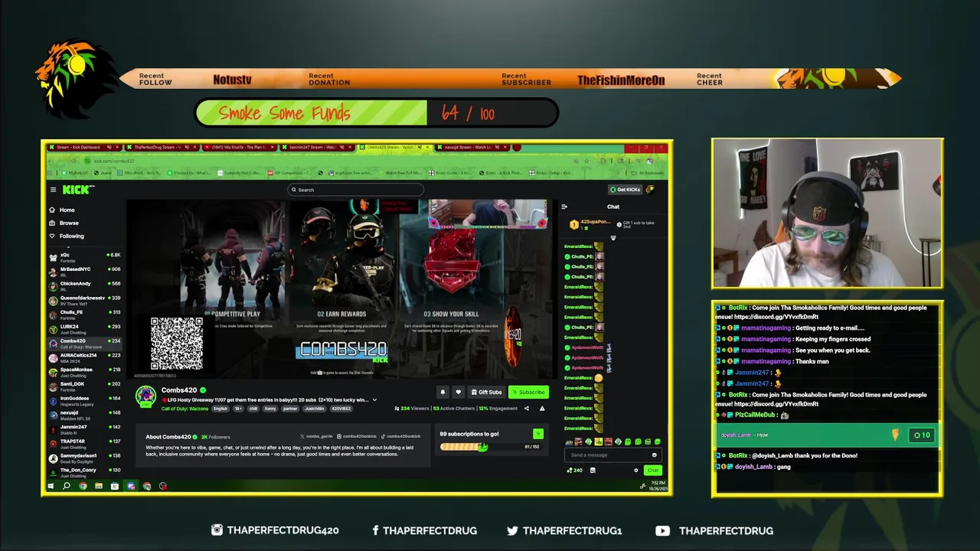Switch to Jammin247 Stream browser tab
Viewport: 980px width, 551px height.
tap(317, 147)
